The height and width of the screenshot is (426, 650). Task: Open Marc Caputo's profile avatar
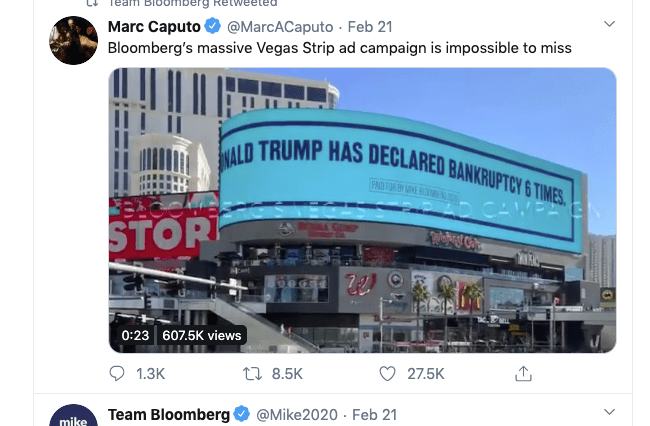point(74,42)
